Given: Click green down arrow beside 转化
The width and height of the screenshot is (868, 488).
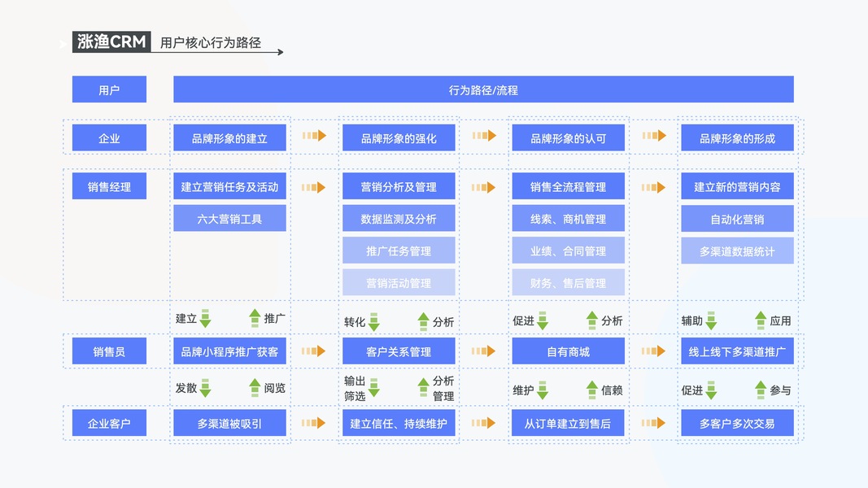Looking at the screenshot, I should (x=374, y=322).
